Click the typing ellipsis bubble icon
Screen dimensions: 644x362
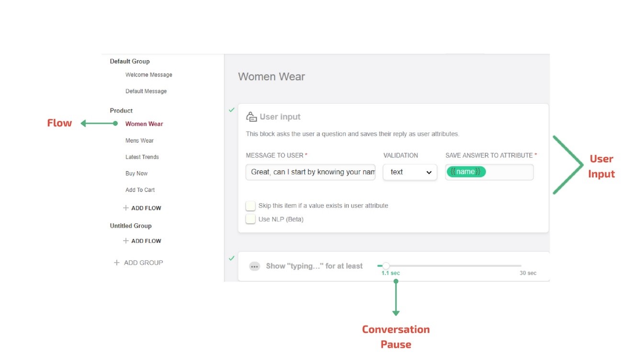255,266
